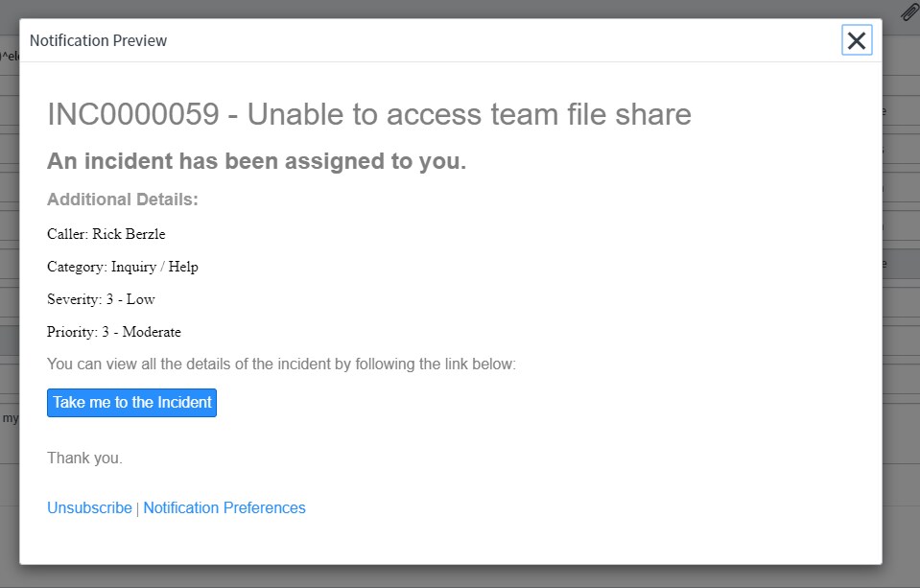Viewport: 920px width, 588px height.
Task: Click the INC0000059 incident number in the heading
Action: 133,115
